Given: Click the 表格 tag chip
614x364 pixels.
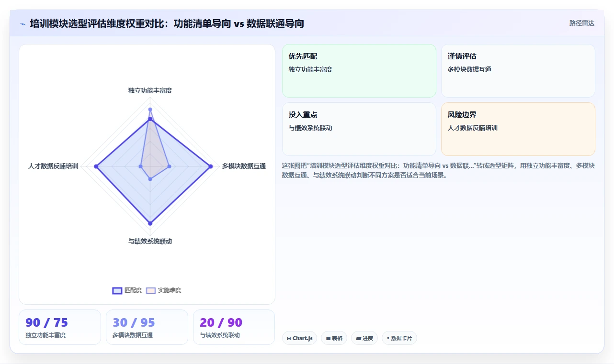Looking at the screenshot, I should coord(334,338).
